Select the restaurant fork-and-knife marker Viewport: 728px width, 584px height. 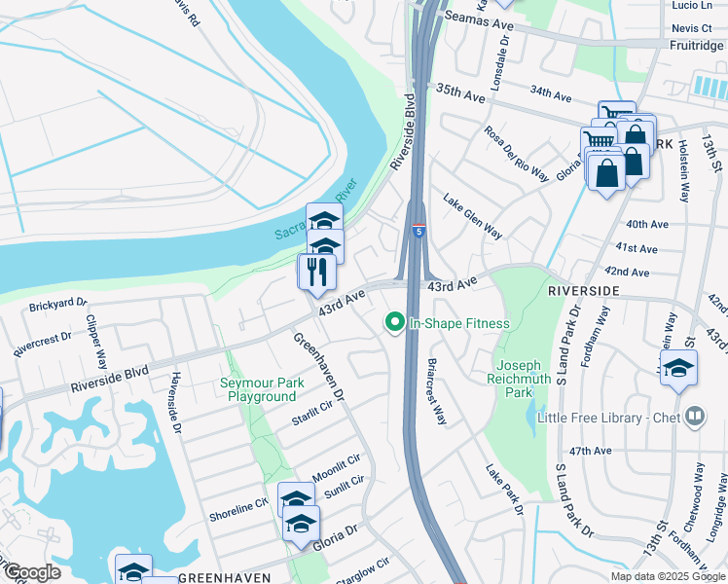pos(317,275)
